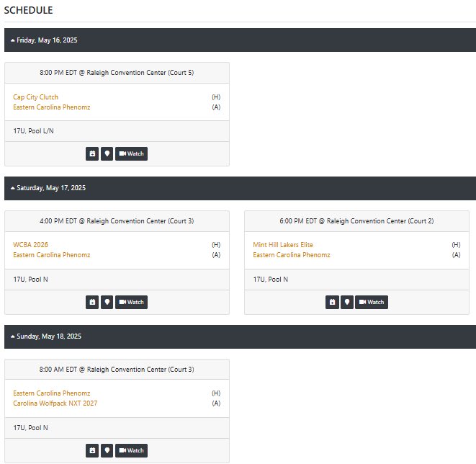Select the 6:00 PM EDT Court 2 header text
The image size is (476, 464).
pyautogui.click(x=356, y=221)
